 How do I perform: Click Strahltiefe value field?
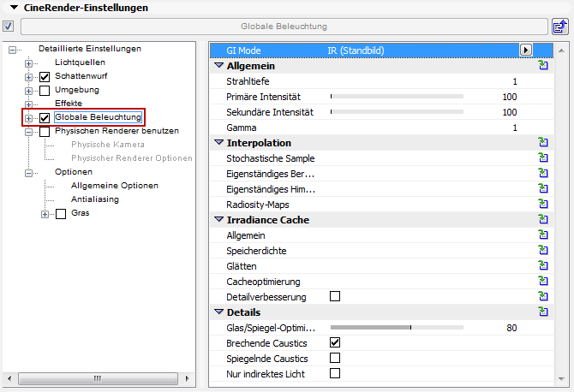click(515, 81)
